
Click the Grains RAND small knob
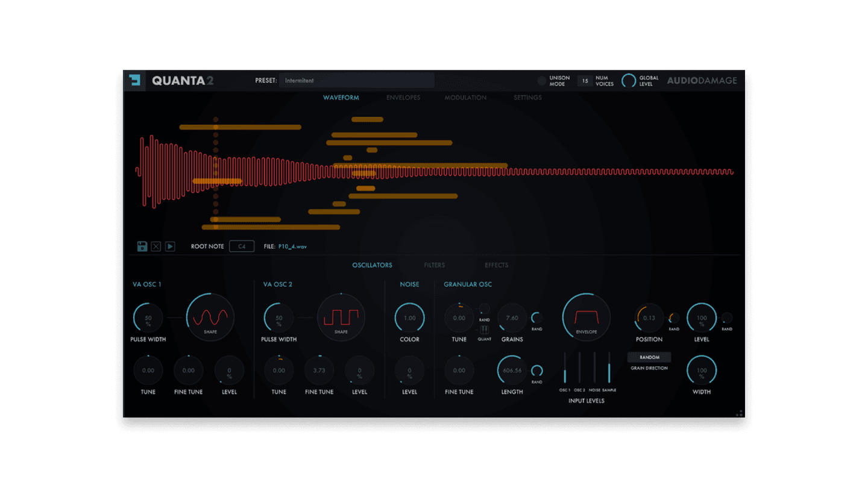pyautogui.click(x=536, y=318)
